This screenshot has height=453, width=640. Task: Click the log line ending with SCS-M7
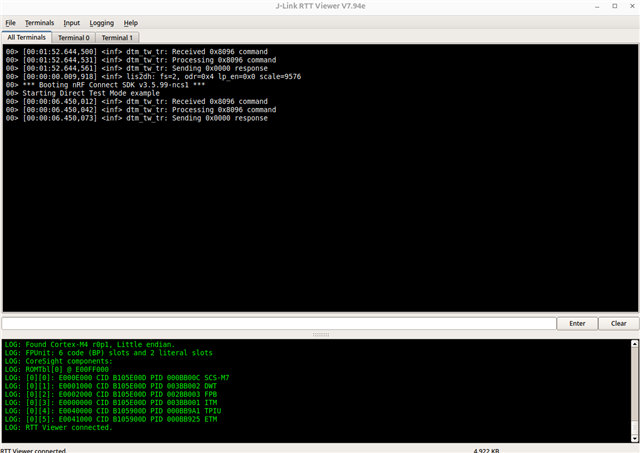click(x=117, y=378)
